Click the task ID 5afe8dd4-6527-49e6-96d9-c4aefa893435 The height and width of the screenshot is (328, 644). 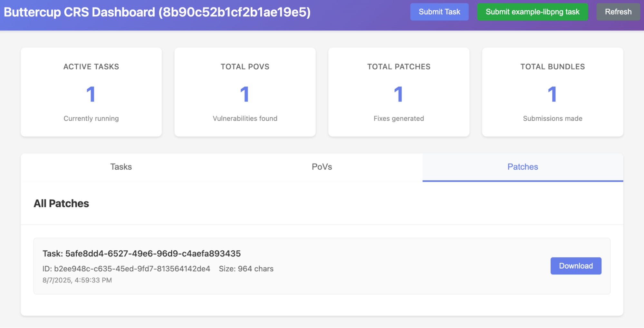pyautogui.click(x=141, y=253)
